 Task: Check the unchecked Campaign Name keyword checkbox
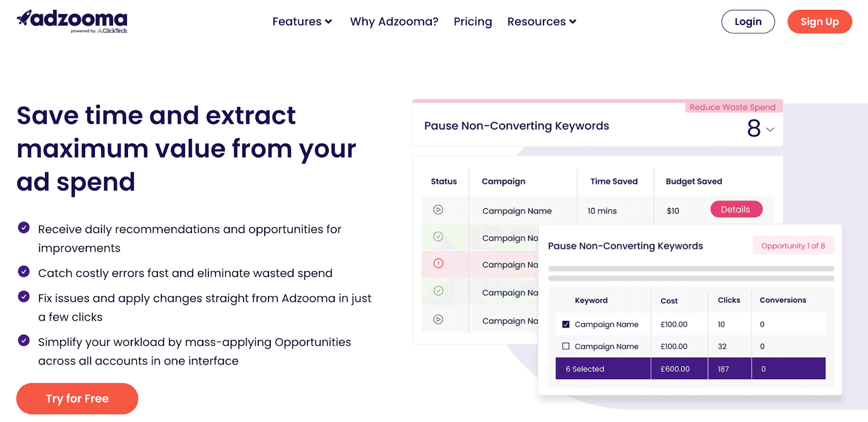click(x=566, y=346)
